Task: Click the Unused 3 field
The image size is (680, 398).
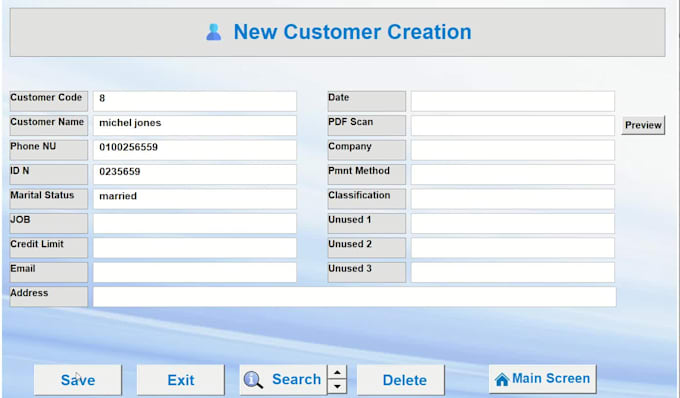Action: (x=513, y=272)
